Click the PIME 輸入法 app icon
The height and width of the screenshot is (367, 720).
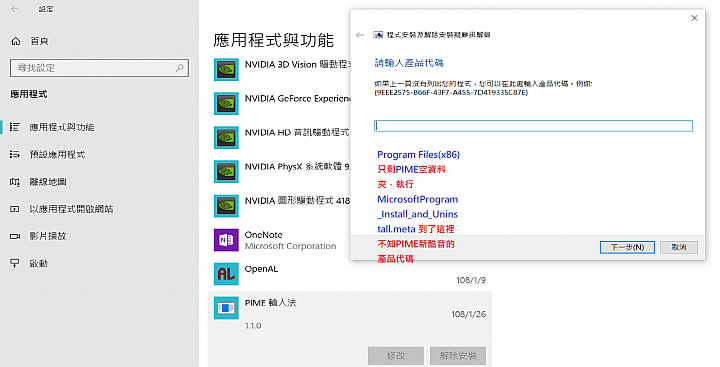(226, 308)
